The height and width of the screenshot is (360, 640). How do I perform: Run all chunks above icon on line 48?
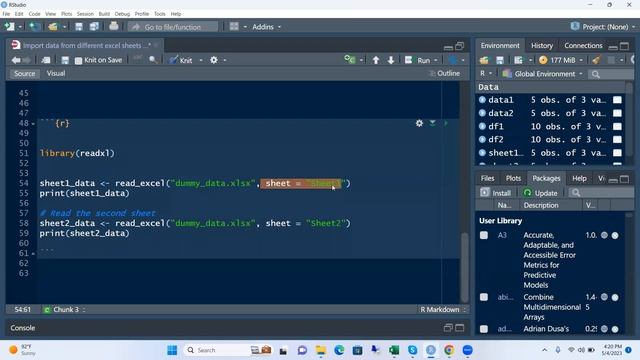pos(432,123)
